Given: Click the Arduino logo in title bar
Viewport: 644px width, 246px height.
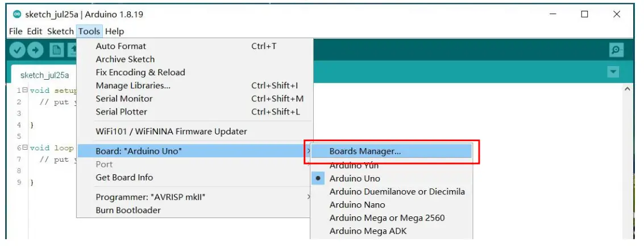Looking at the screenshot, I should [x=16, y=14].
